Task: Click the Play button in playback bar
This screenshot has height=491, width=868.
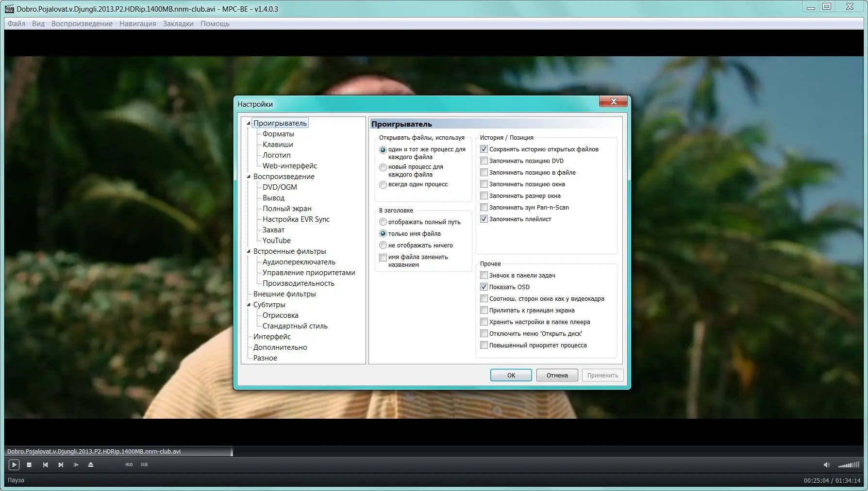Action: coord(14,465)
